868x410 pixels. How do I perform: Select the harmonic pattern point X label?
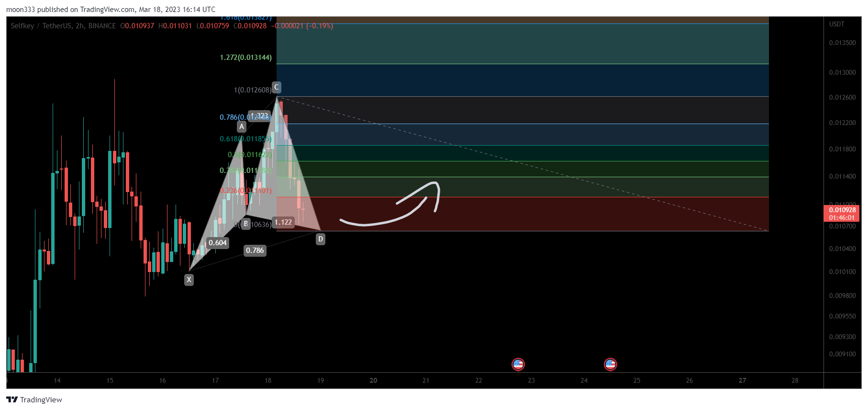[189, 280]
